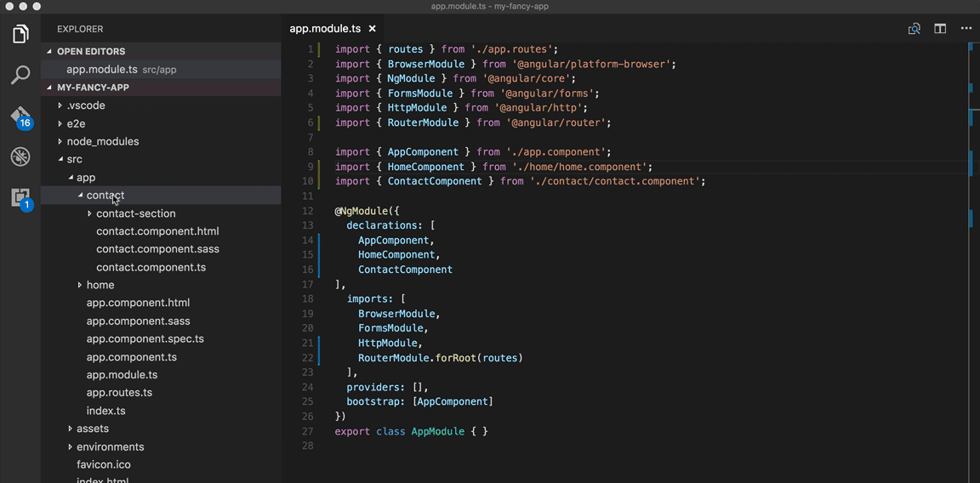Click 'HomeComponent' on line 15
The height and width of the screenshot is (483, 980).
click(396, 255)
